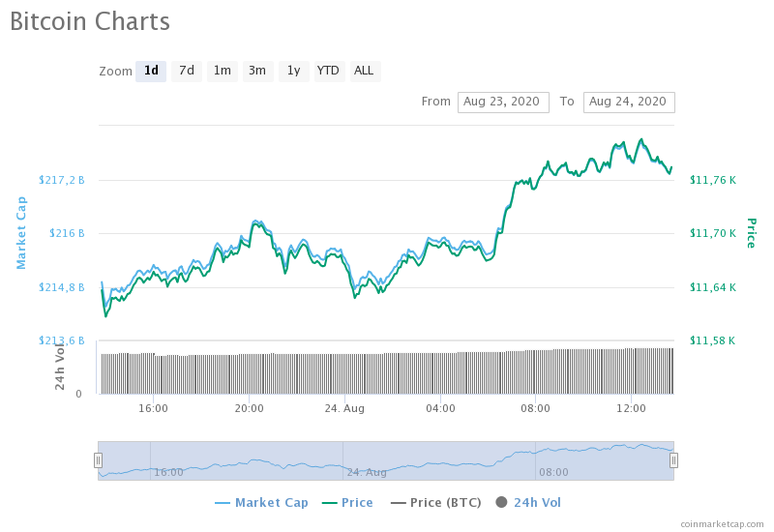Click the 04:00 time axis label
This screenshot has height=532, width=774.
point(440,408)
